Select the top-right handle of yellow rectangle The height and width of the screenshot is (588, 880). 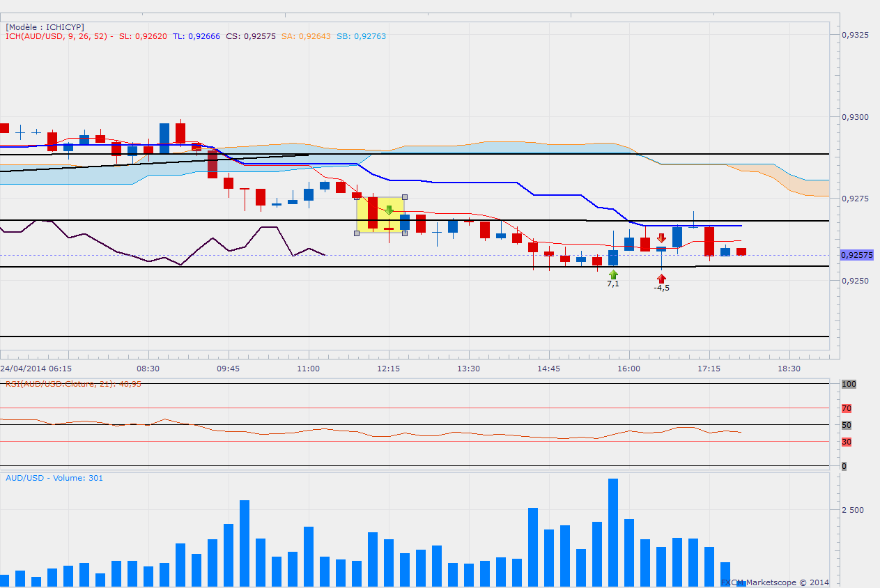tap(405, 197)
